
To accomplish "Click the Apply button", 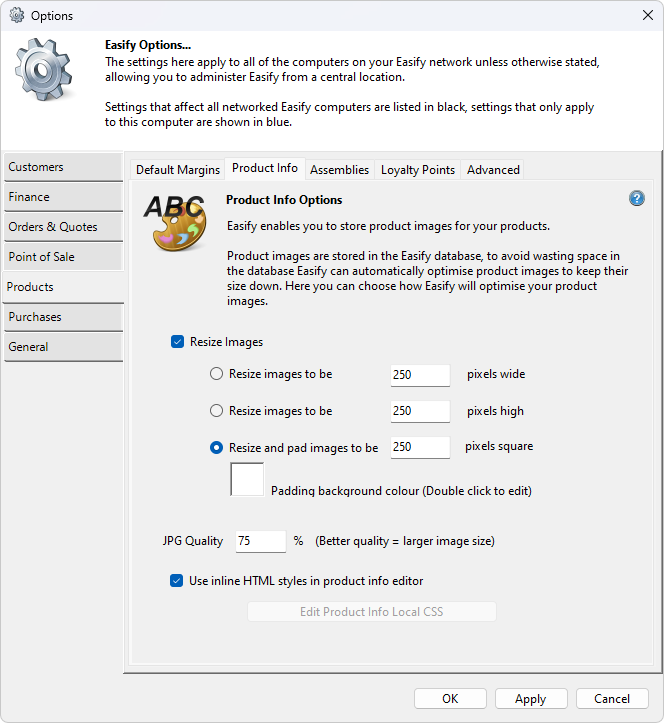I will click(x=530, y=699).
